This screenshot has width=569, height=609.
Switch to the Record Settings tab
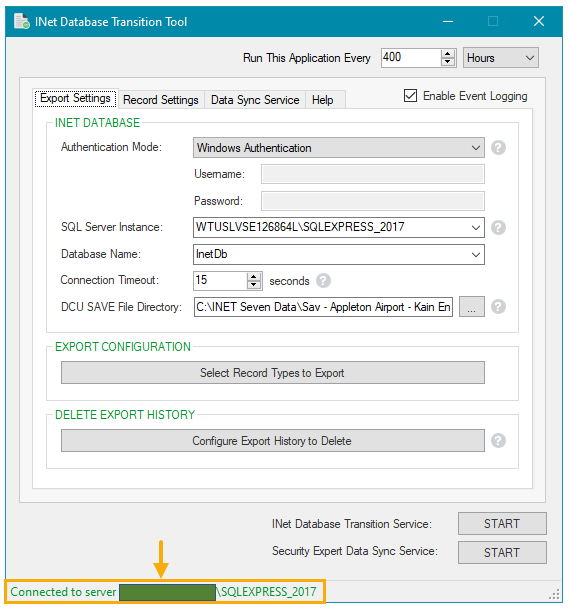click(161, 100)
